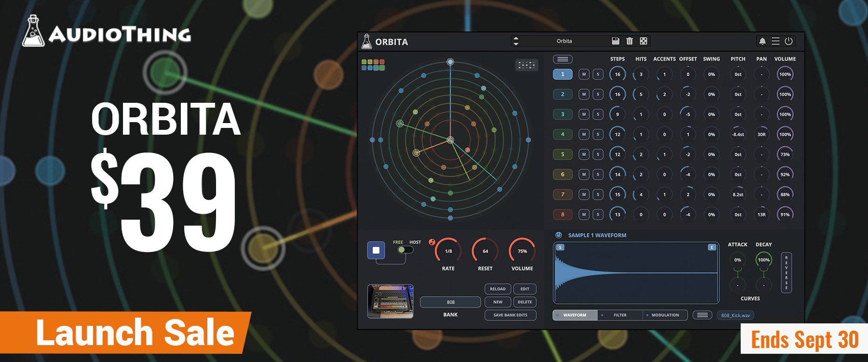Delete preset using the trash icon
Image resolution: width=868 pixels, height=362 pixels.
pyautogui.click(x=629, y=41)
